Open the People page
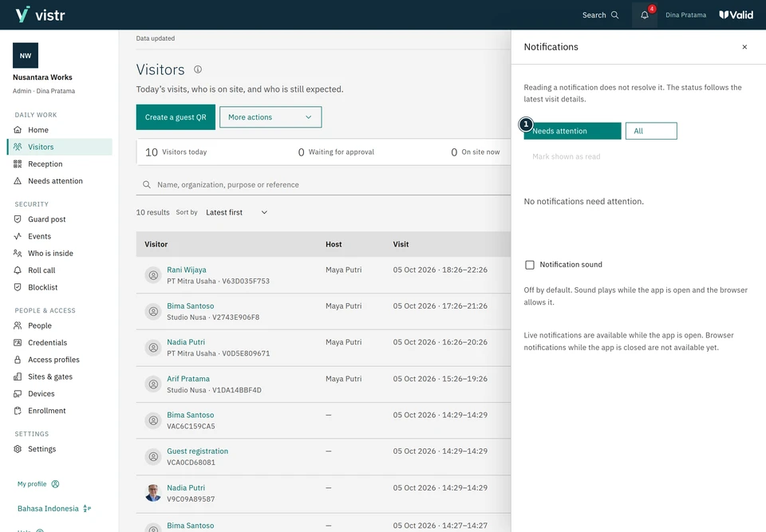The width and height of the screenshot is (766, 532). coord(60,325)
